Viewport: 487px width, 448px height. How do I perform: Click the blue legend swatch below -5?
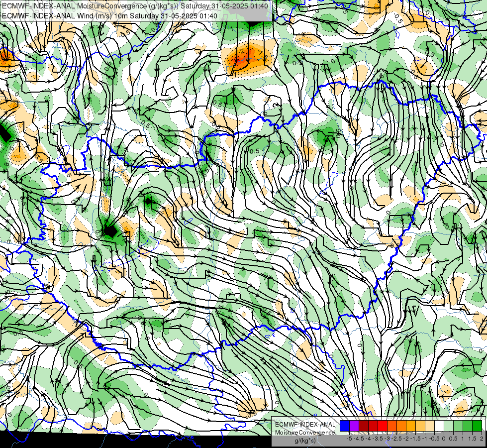coord(345,426)
